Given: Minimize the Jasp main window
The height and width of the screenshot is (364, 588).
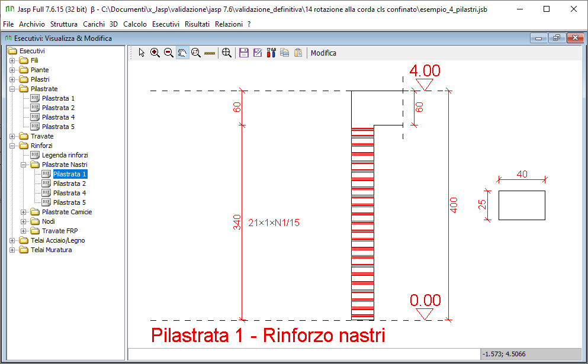Looking at the screenshot, I should tap(520, 9).
